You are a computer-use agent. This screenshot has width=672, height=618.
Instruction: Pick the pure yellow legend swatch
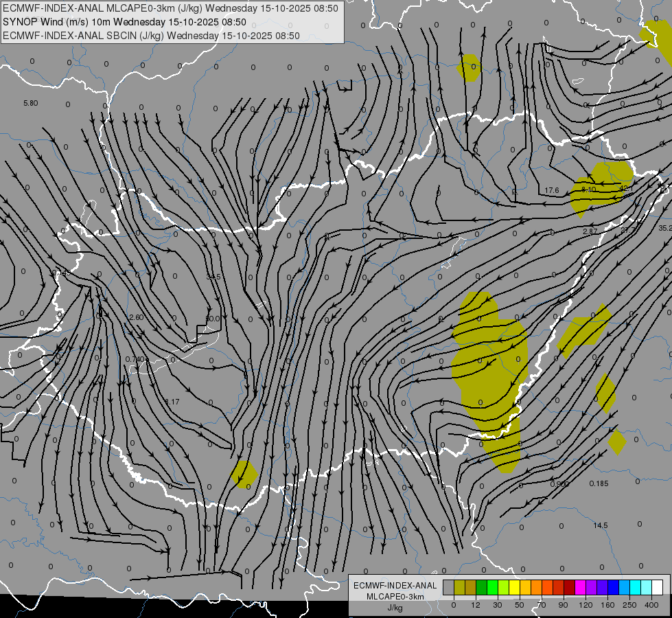(514, 587)
